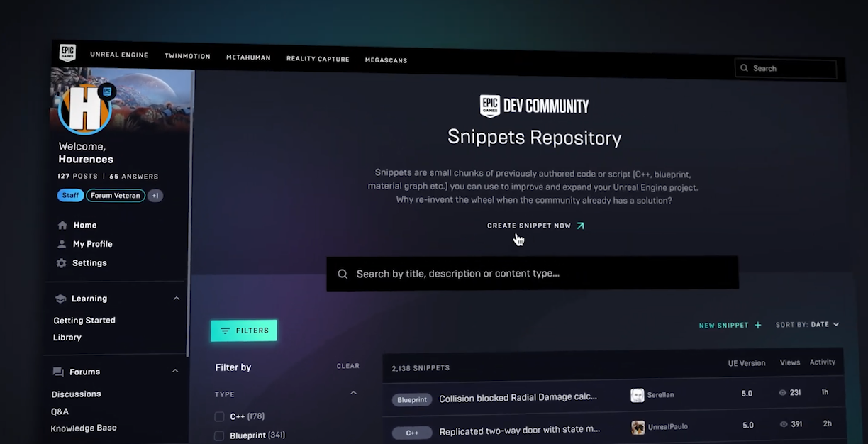The height and width of the screenshot is (444, 868).
Task: Click the UnrealPaulo author avatar
Action: click(x=638, y=427)
